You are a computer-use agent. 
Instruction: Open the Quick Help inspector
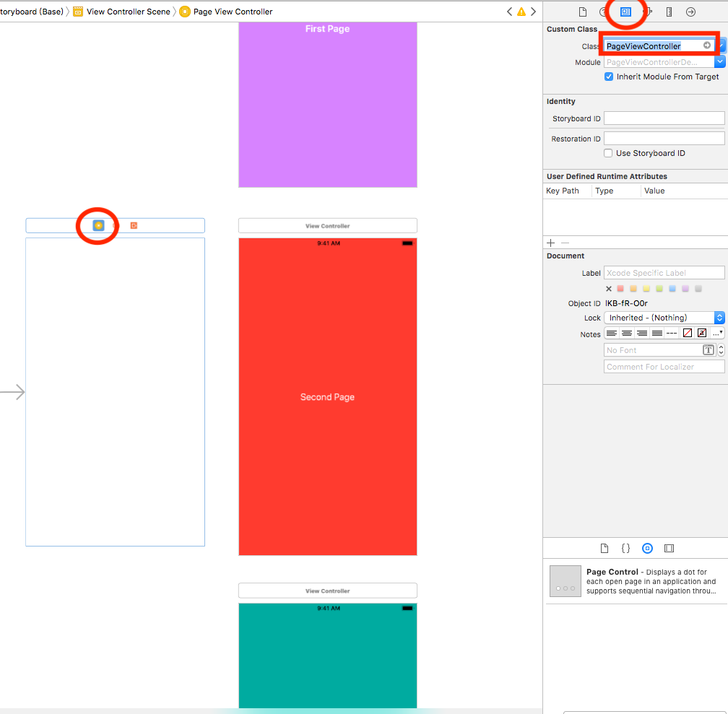pos(604,12)
